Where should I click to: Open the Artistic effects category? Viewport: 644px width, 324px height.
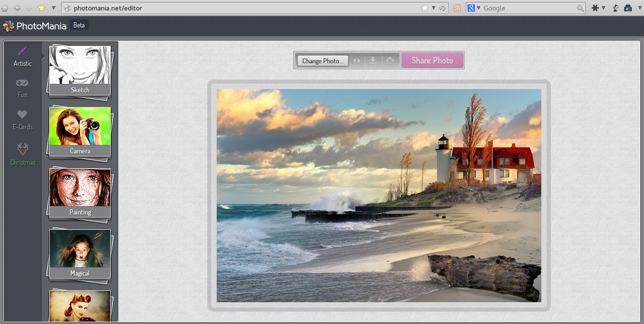pos(23,56)
